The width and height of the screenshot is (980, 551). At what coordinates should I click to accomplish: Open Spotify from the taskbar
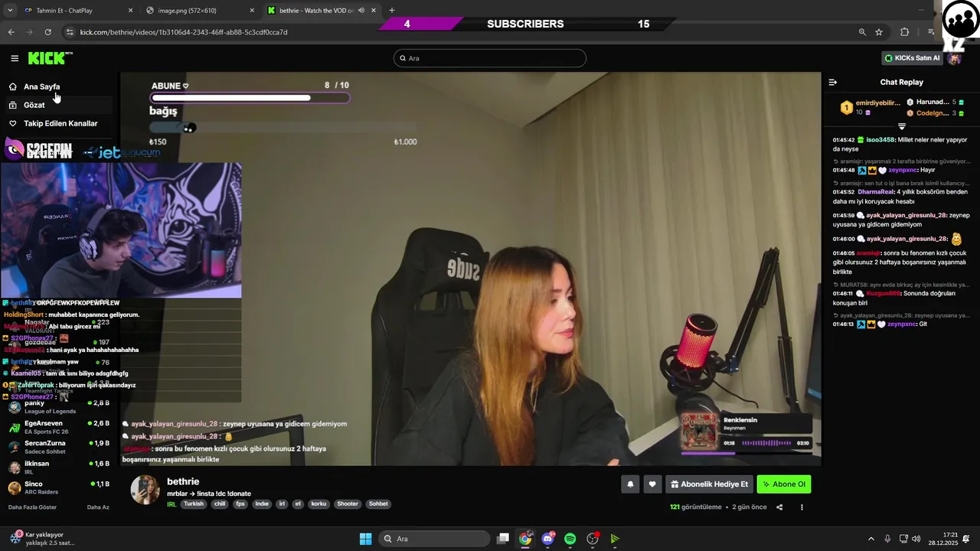pyautogui.click(x=570, y=539)
